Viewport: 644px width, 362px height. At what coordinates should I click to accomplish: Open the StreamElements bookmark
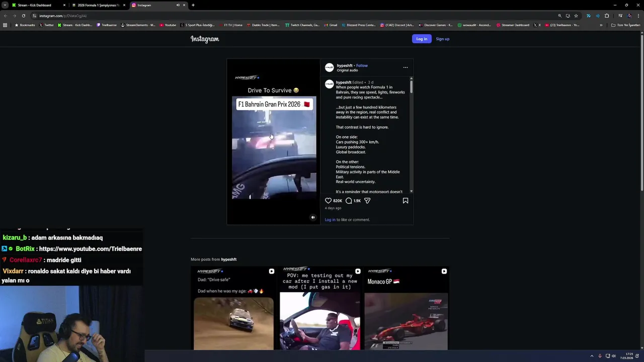pos(138,25)
